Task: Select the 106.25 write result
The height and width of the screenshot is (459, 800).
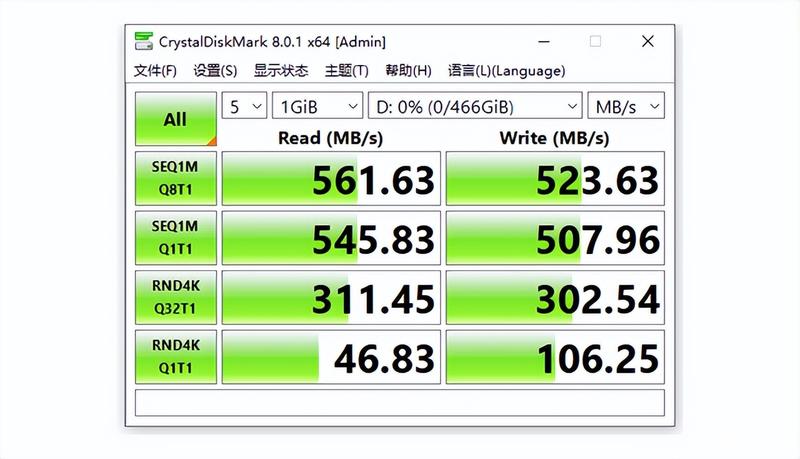Action: 555,357
